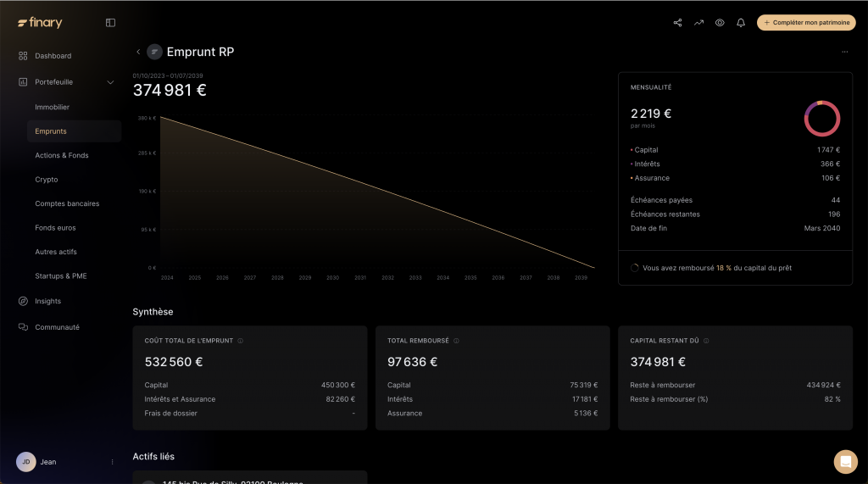Click the loan balance line chart
868x484 pixels.
click(377, 192)
